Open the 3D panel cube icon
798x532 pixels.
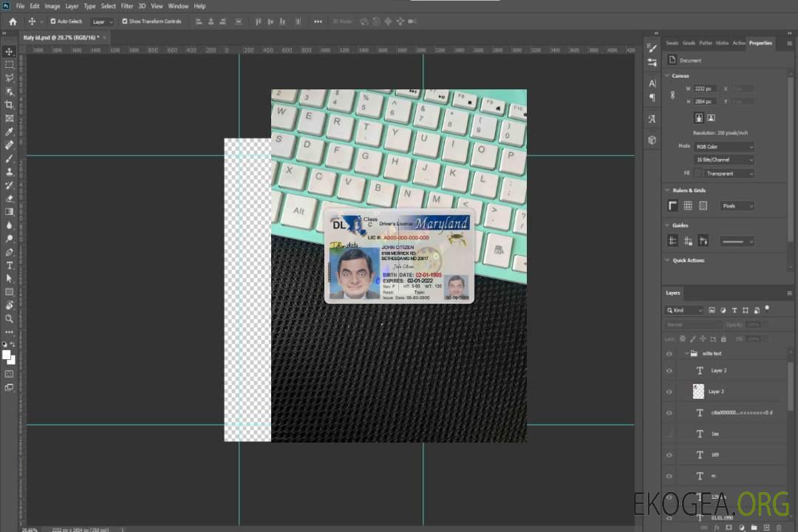652,140
